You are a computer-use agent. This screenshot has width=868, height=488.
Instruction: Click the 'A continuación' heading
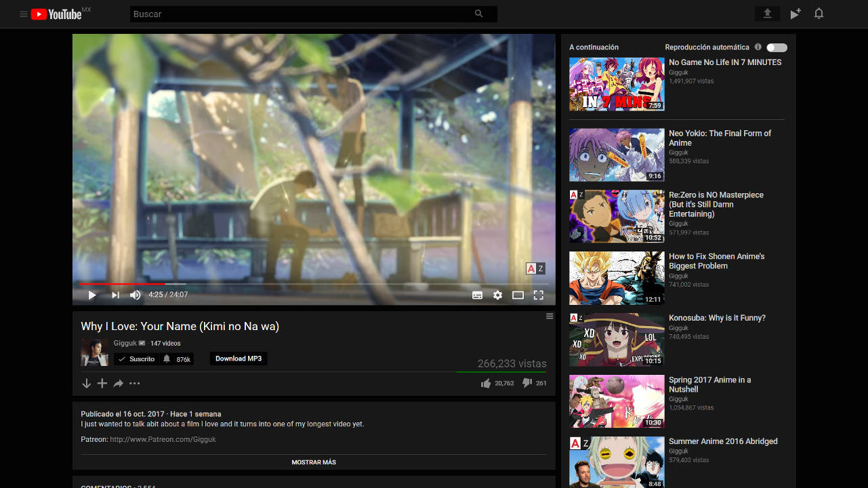[x=594, y=47]
